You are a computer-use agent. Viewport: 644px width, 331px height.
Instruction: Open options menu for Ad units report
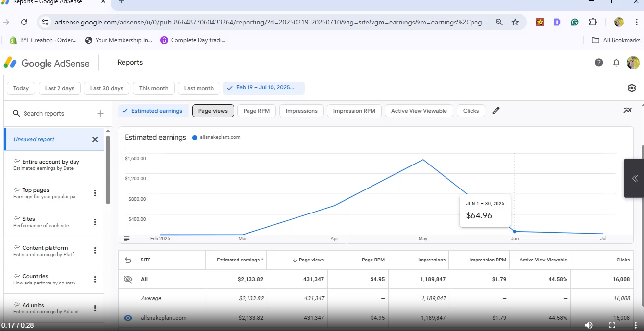pyautogui.click(x=95, y=308)
